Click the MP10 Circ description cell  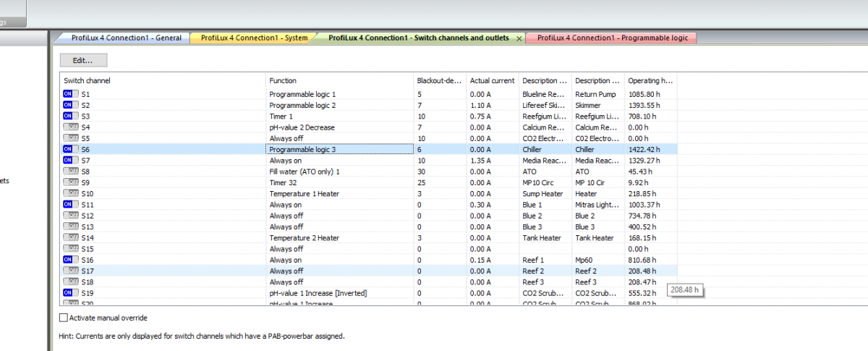point(545,182)
